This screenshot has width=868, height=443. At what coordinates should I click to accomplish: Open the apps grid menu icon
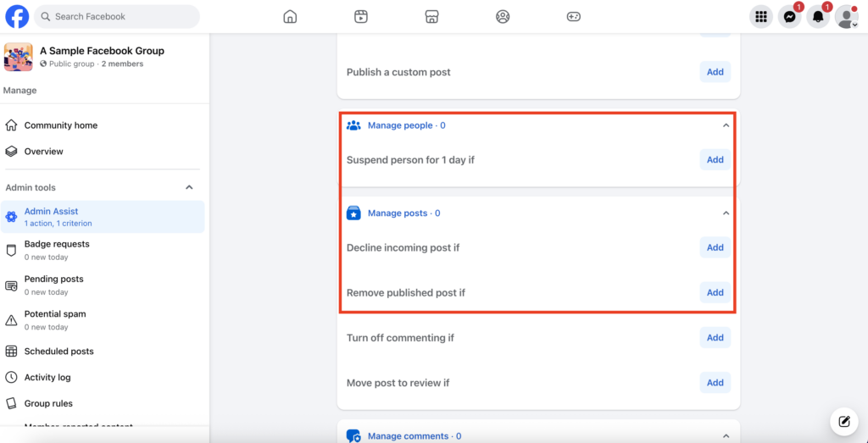tap(761, 17)
